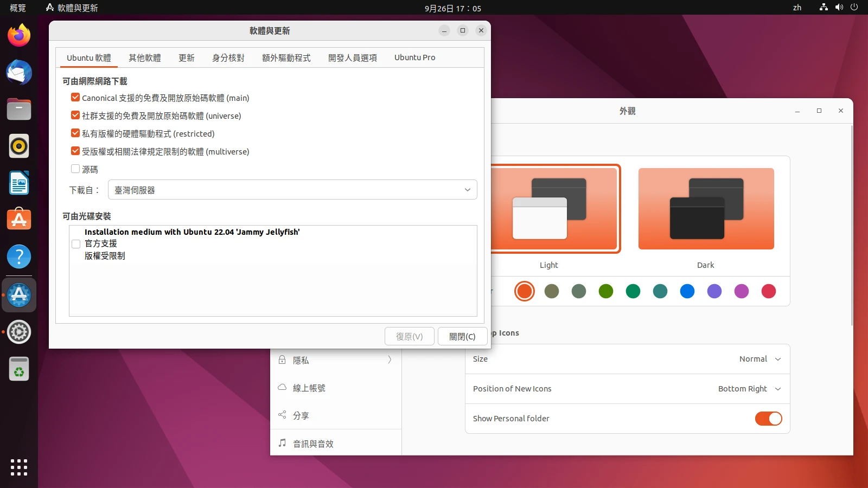Uncheck the universe software checkbox
Viewport: 868px width, 488px height.
[75, 115]
